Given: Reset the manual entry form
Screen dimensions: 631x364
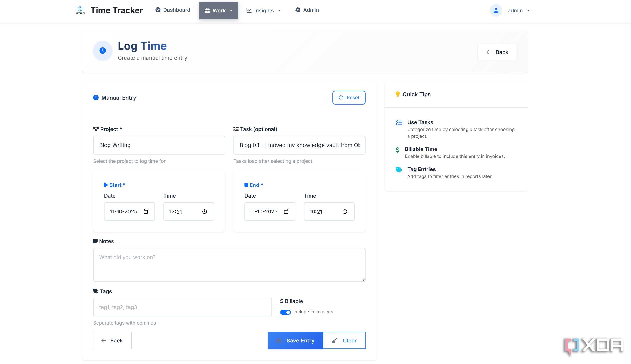Looking at the screenshot, I should [x=349, y=98].
